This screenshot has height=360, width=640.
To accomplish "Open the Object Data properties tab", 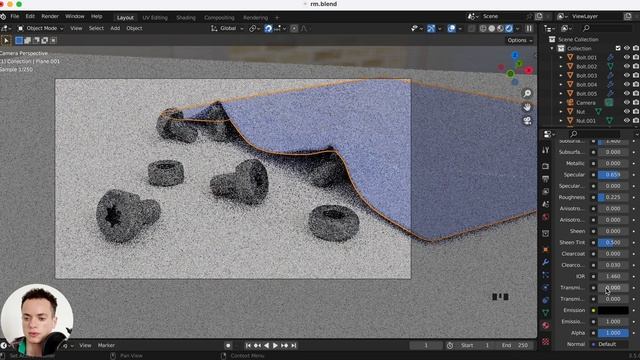I will point(546,313).
